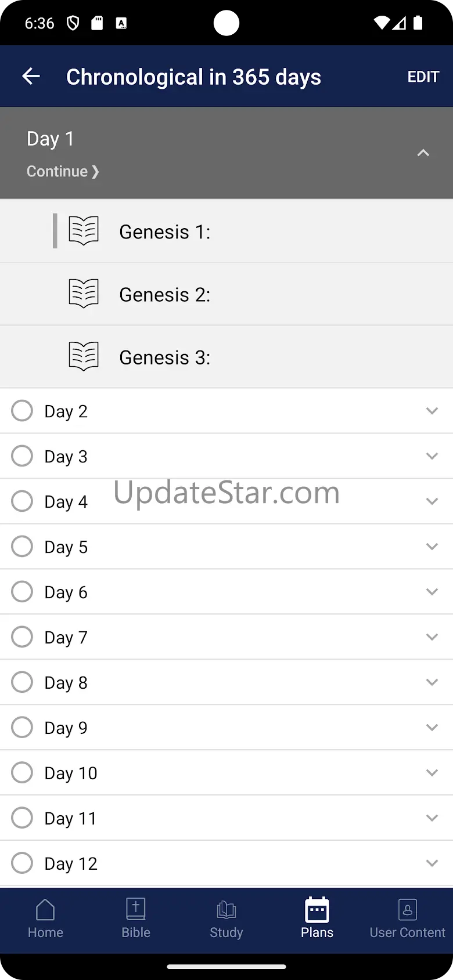Expand Day 7 readings
Image resolution: width=453 pixels, height=980 pixels.
(x=432, y=637)
